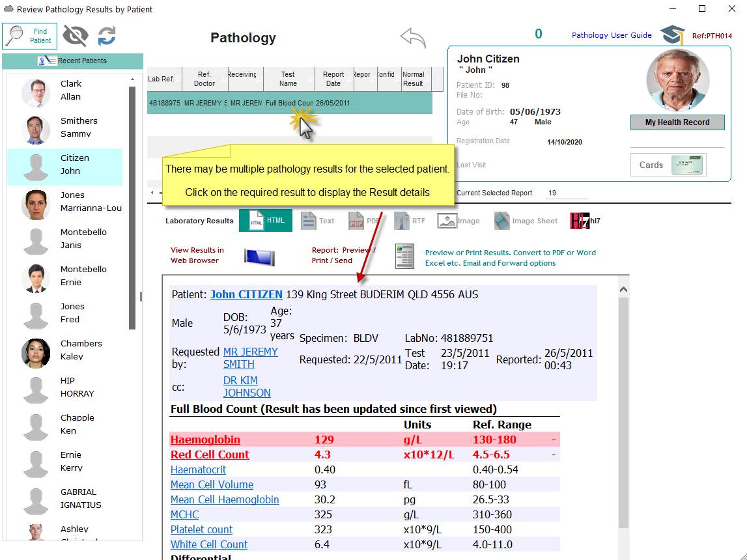
Task: Open the MCHC link
Action: (x=185, y=515)
